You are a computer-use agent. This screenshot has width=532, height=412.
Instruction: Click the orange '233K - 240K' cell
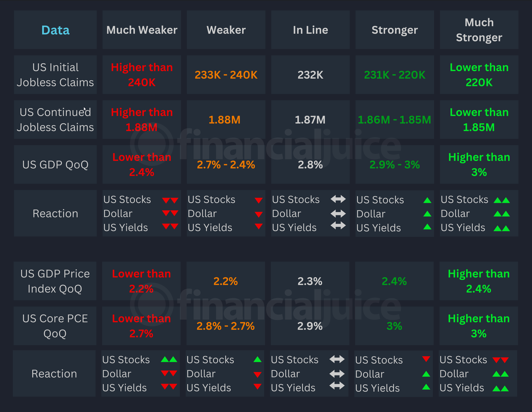pyautogui.click(x=226, y=75)
